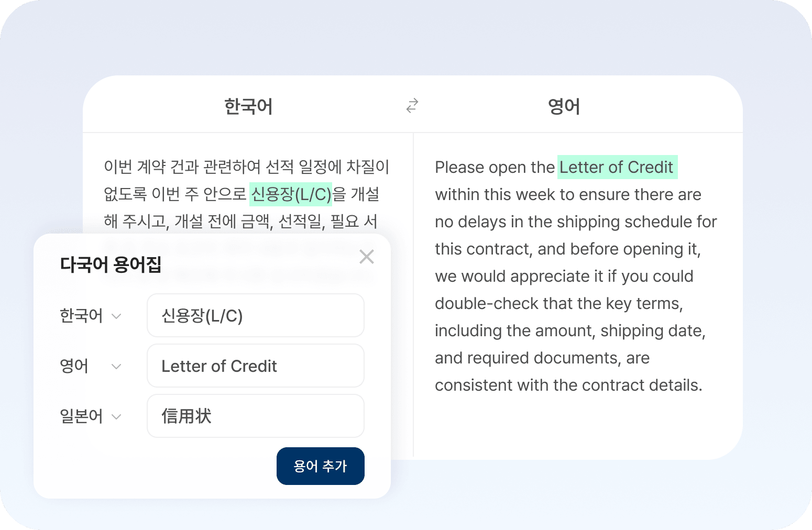The image size is (812, 530).
Task: Select the 영어 target language header
Action: tap(564, 106)
